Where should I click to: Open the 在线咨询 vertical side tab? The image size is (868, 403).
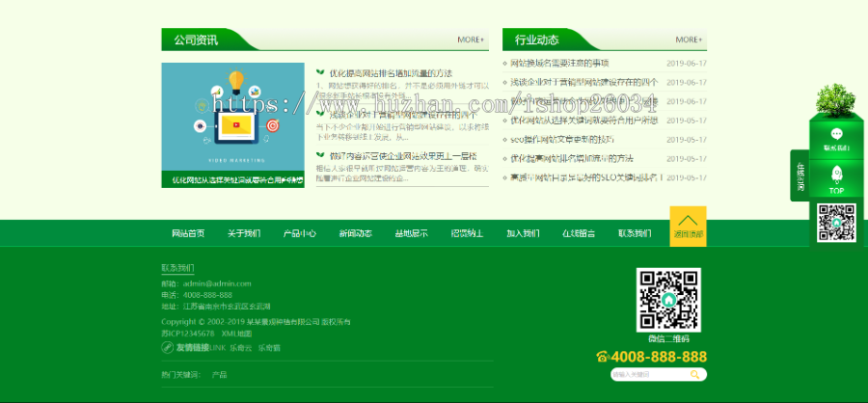(x=800, y=176)
